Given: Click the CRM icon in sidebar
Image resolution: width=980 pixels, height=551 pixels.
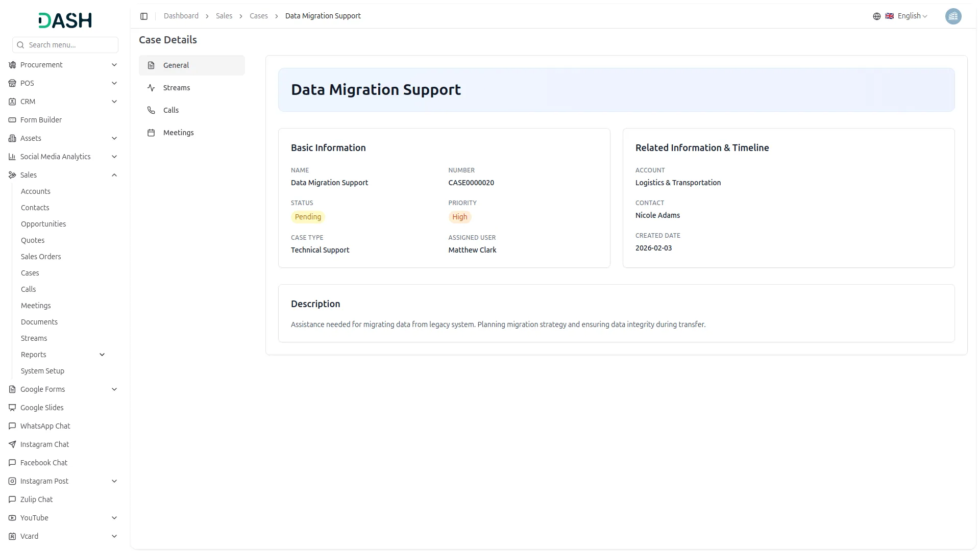Looking at the screenshot, I should 12,102.
